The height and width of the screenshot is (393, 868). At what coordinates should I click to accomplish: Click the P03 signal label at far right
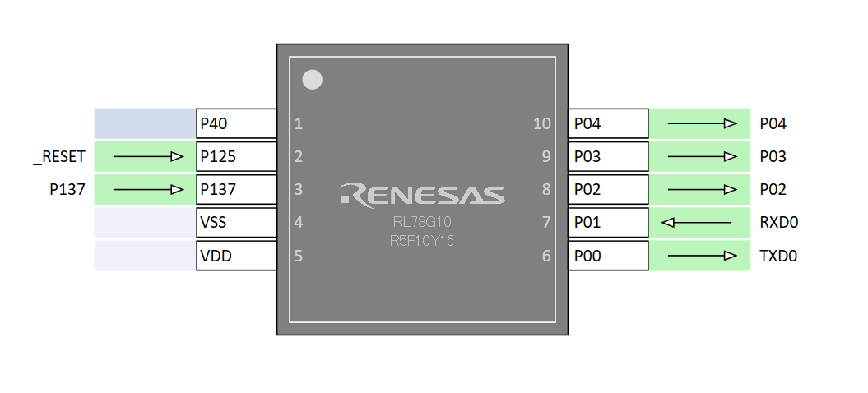pyautogui.click(x=773, y=157)
